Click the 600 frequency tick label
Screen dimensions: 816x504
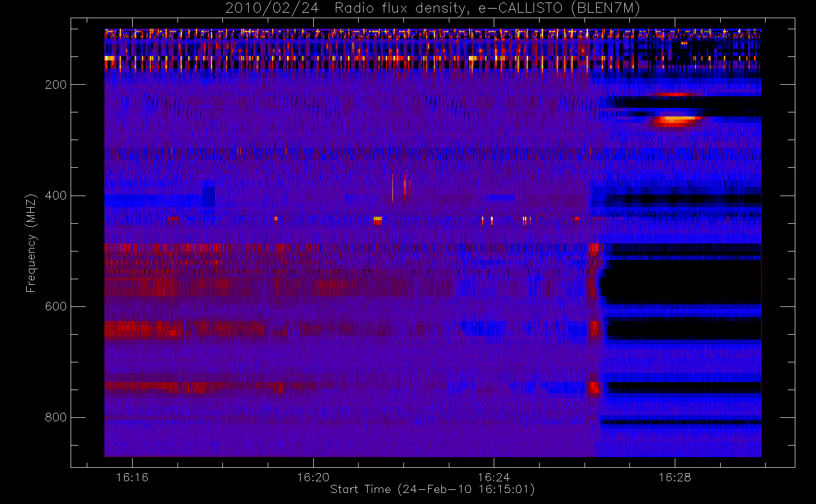(x=55, y=306)
